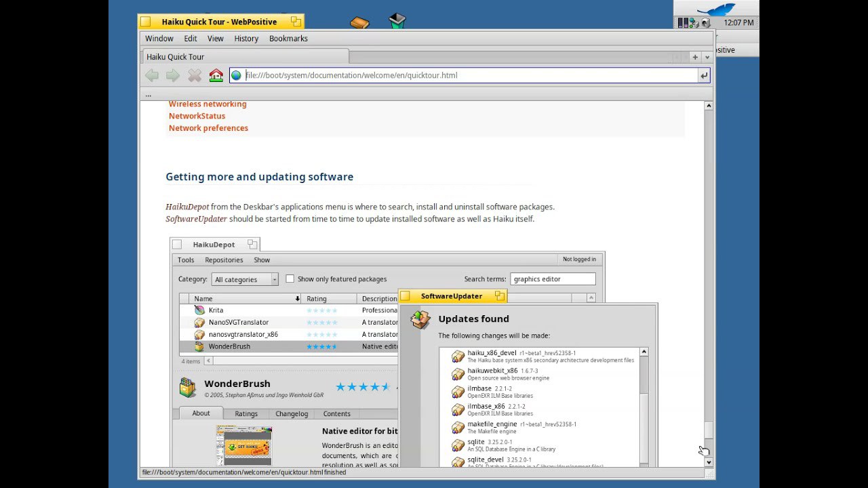Switch to the Contents tab in picture

[x=337, y=414]
